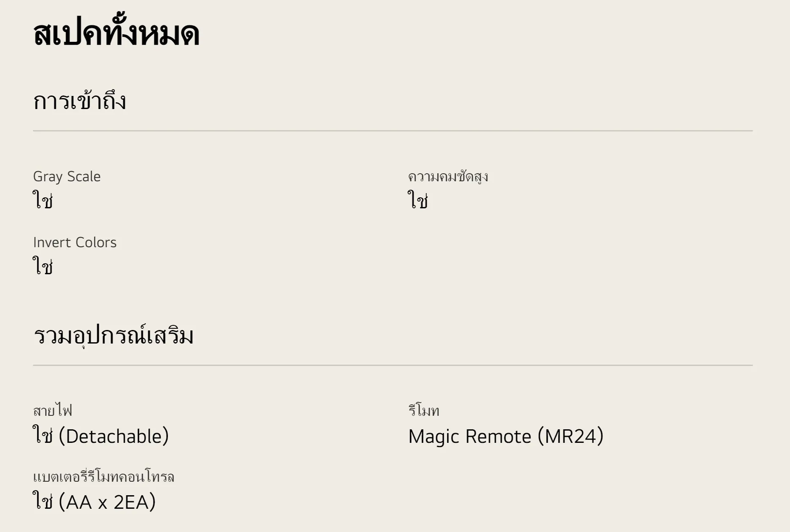
Task: Click the Magic Remote value text
Action: [x=470, y=437]
